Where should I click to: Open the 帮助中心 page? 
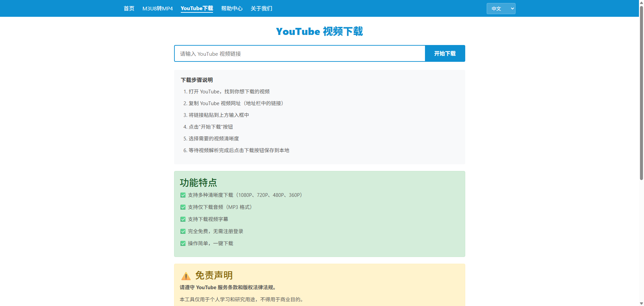pos(231,8)
